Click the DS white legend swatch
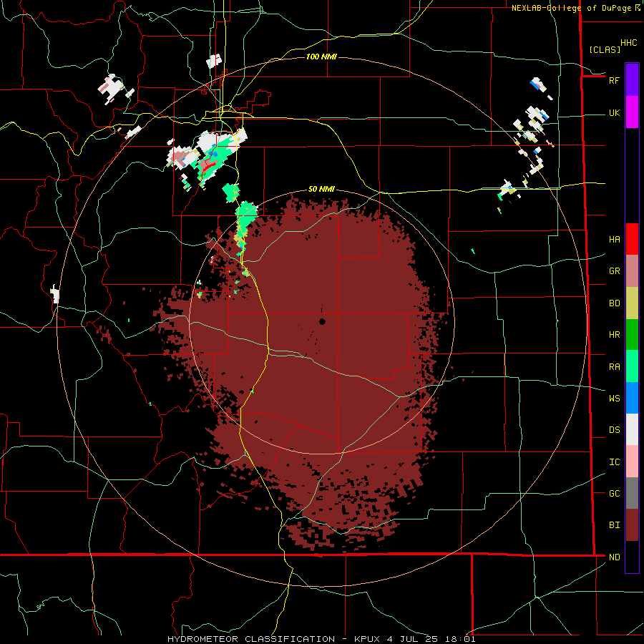644x644 pixels. coord(632,429)
